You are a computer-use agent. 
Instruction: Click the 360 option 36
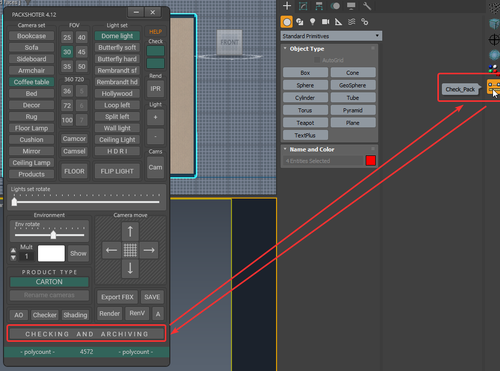coord(67,91)
